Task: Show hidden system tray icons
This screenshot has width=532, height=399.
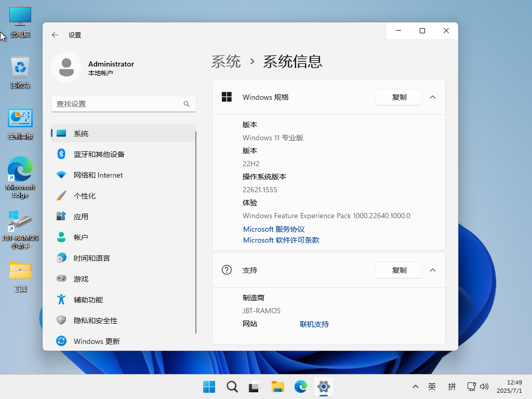Action: coord(415,387)
